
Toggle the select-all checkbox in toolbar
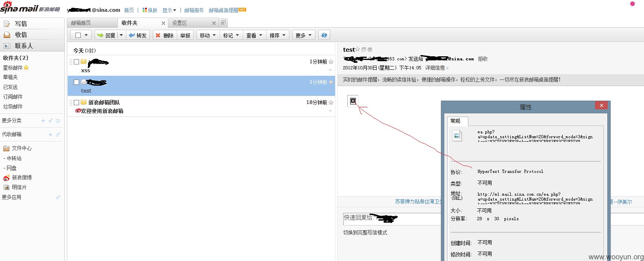pos(78,35)
